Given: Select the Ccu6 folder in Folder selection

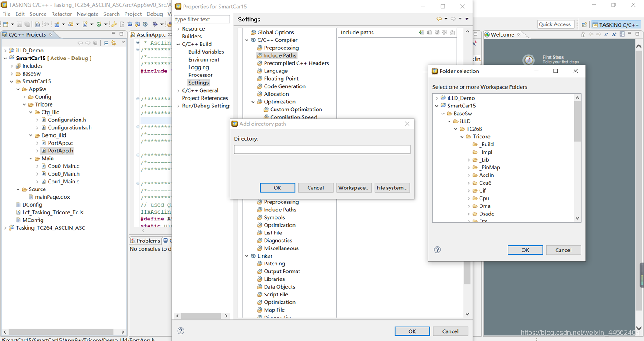Looking at the screenshot, I should pos(485,183).
